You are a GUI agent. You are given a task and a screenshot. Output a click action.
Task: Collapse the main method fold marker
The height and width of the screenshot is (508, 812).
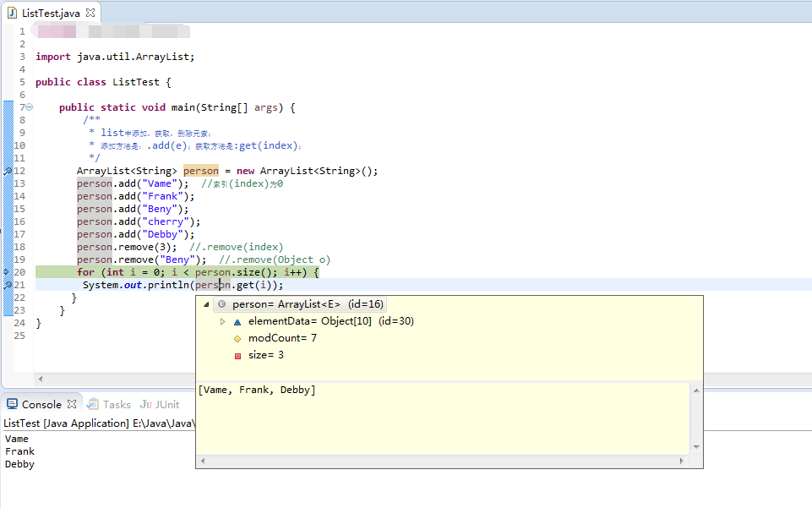(30, 107)
